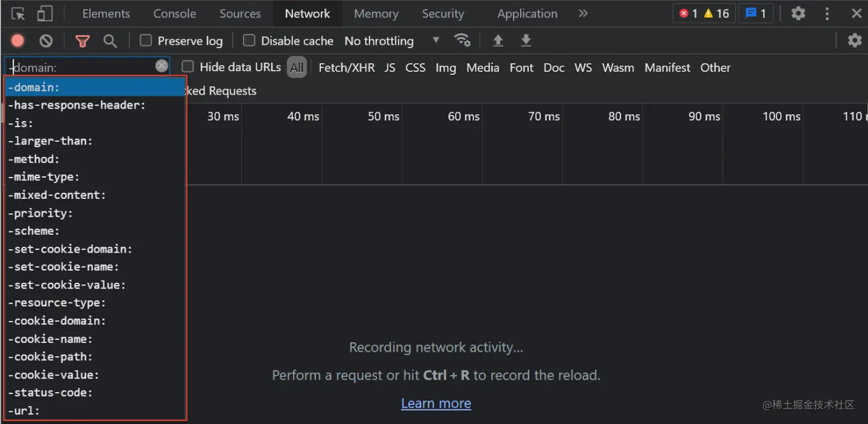The height and width of the screenshot is (424, 868).
Task: Click the filter text input field
Action: coord(80,67)
